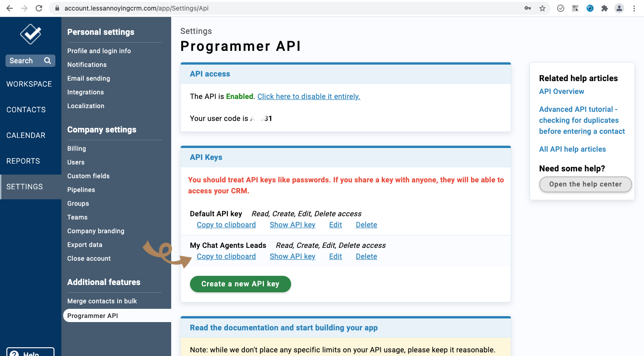Edit My Chat Agents Leads key

tap(336, 256)
